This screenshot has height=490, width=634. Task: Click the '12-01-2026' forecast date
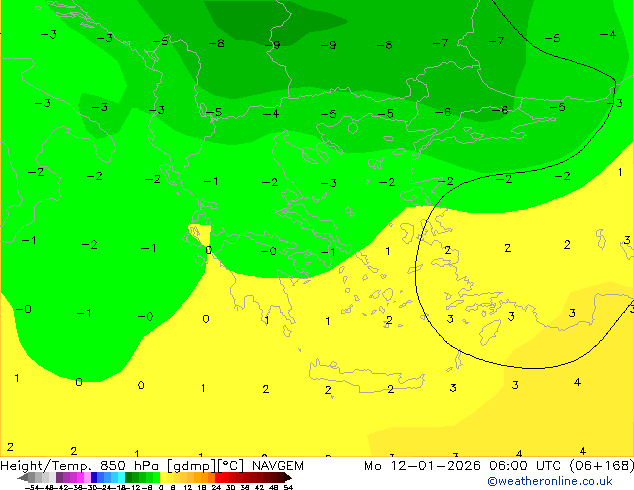[x=435, y=466]
